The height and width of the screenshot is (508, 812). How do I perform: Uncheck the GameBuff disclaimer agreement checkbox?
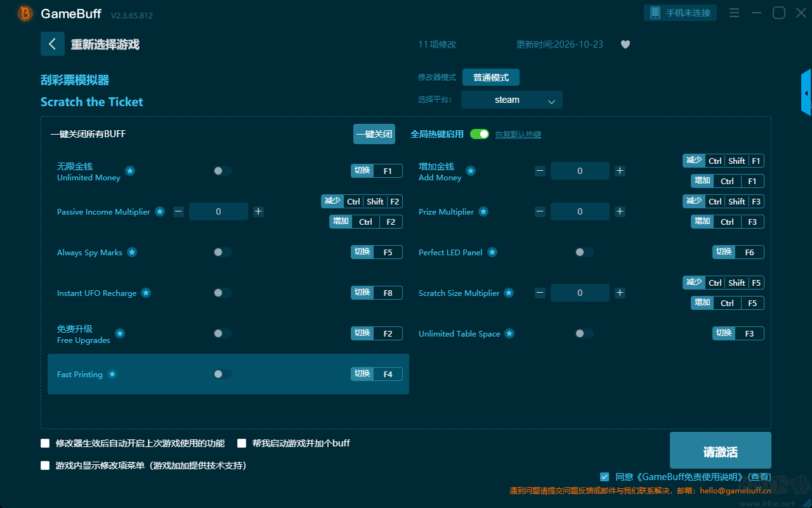click(605, 476)
